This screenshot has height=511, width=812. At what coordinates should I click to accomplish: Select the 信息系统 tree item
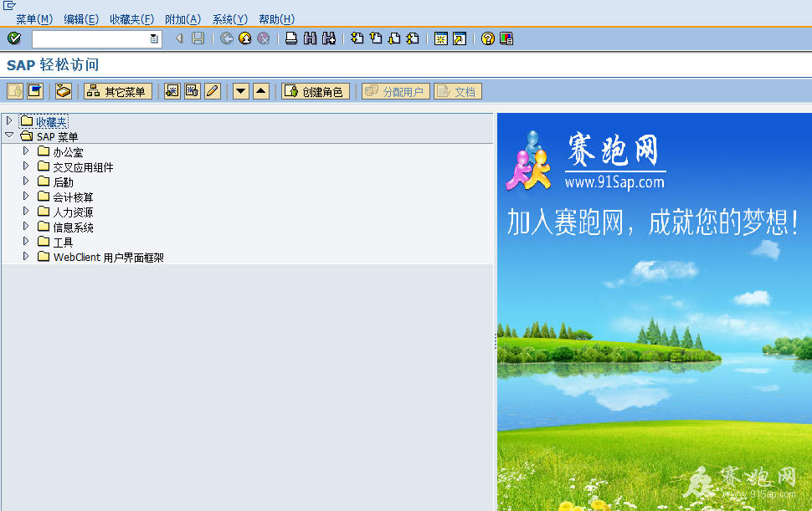click(x=73, y=227)
